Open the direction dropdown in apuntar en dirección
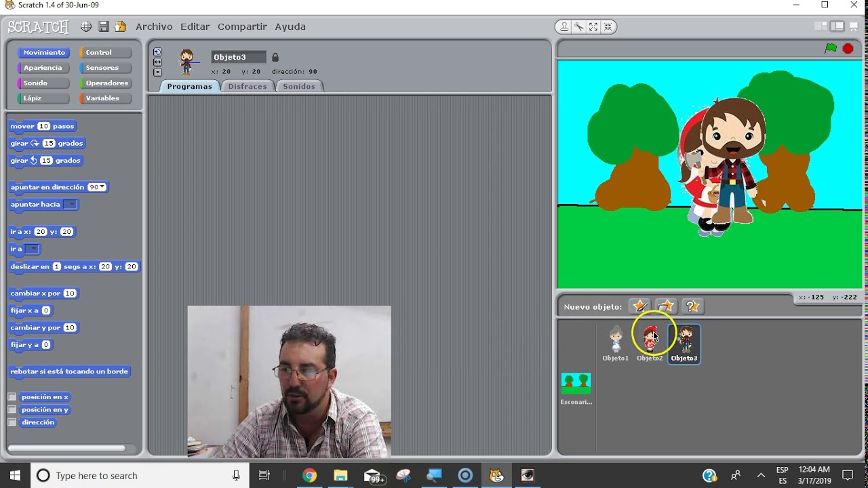 click(x=102, y=187)
